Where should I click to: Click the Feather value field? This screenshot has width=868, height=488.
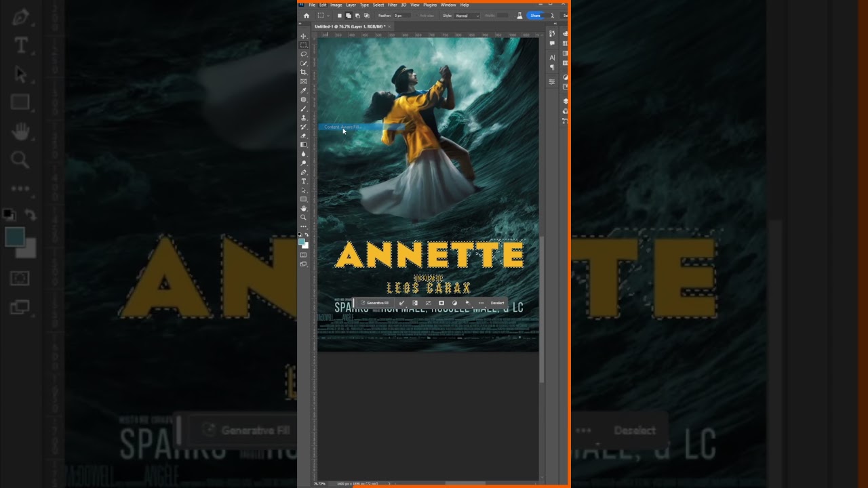click(402, 16)
